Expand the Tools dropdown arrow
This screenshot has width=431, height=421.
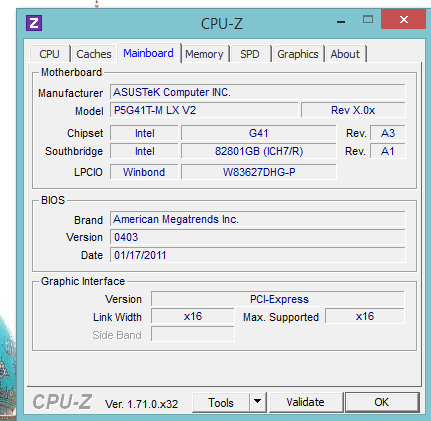(x=258, y=403)
